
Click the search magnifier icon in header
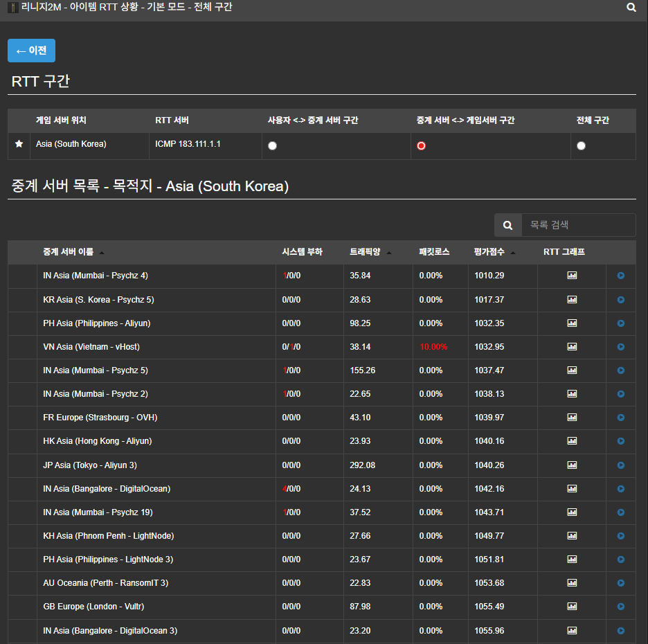tap(631, 8)
